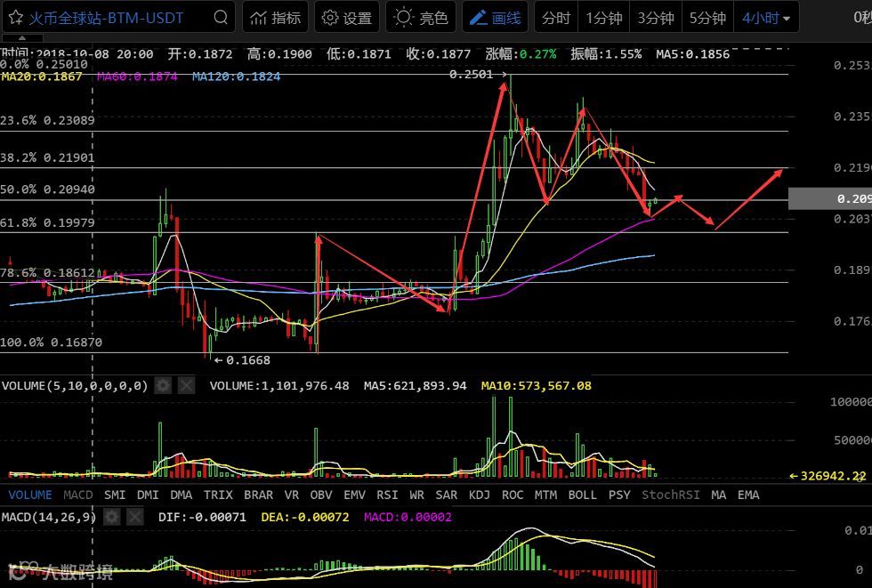Open the symbol search magnifier
The height and width of the screenshot is (588, 872).
[221, 18]
